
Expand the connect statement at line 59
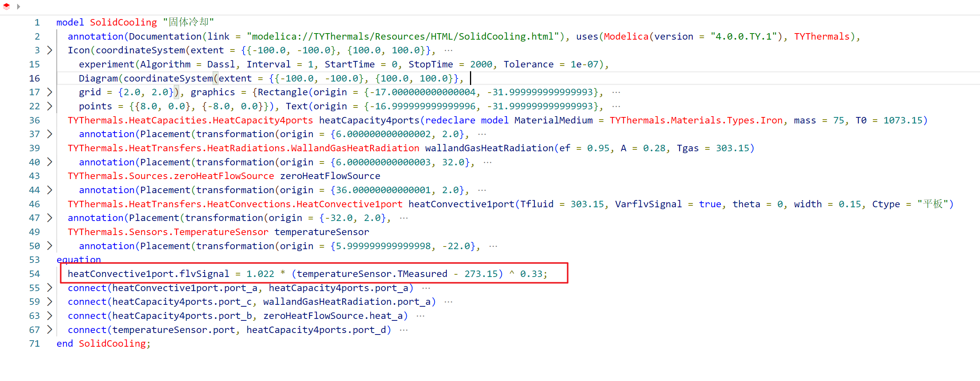(x=50, y=301)
